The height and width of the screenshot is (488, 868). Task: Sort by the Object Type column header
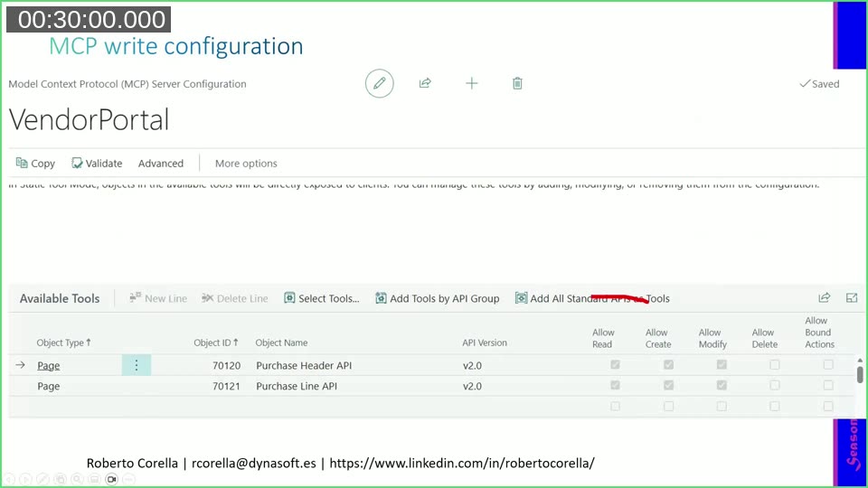tap(63, 343)
